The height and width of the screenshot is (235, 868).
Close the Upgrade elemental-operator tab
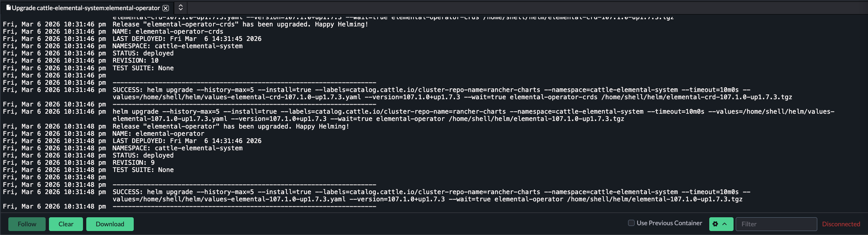(166, 8)
